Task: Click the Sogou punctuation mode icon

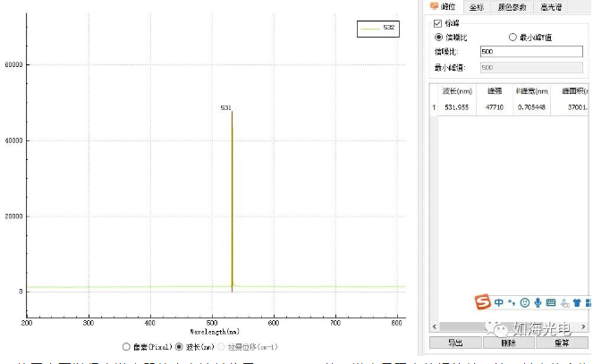Action: click(x=512, y=302)
